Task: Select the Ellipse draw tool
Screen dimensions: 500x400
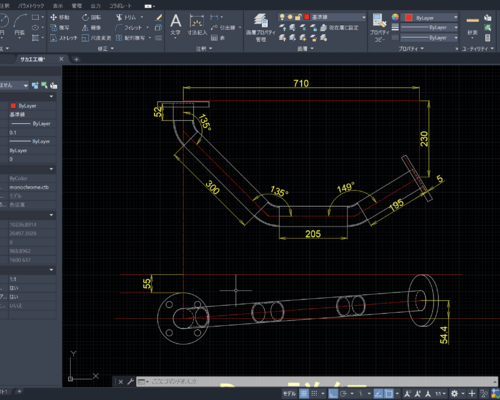Action: pyautogui.click(x=35, y=28)
